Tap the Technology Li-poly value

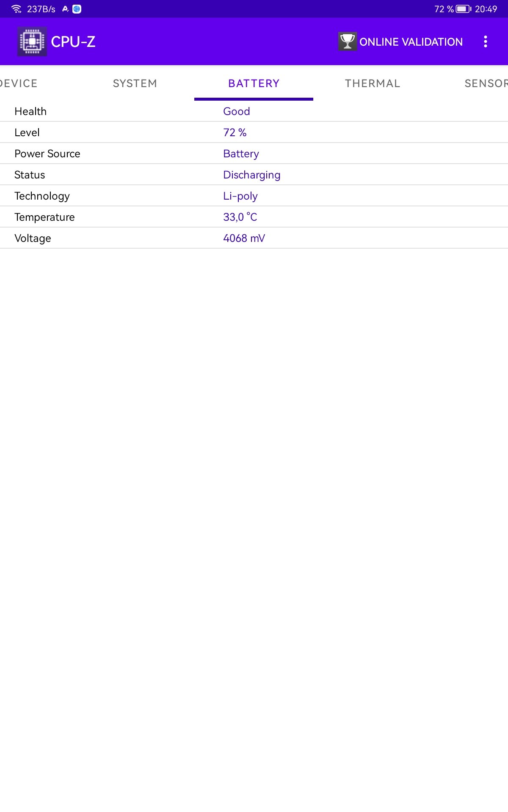tap(240, 196)
